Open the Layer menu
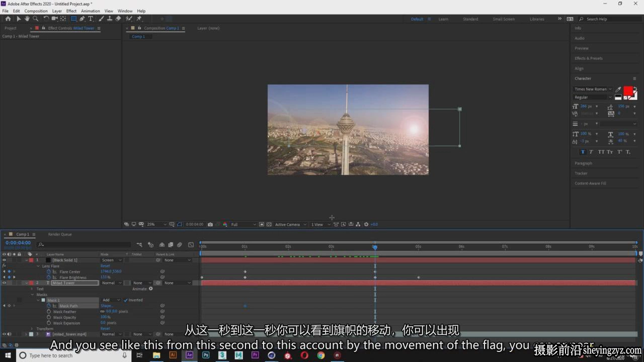Screen dimensions: 644x362 point(57,11)
